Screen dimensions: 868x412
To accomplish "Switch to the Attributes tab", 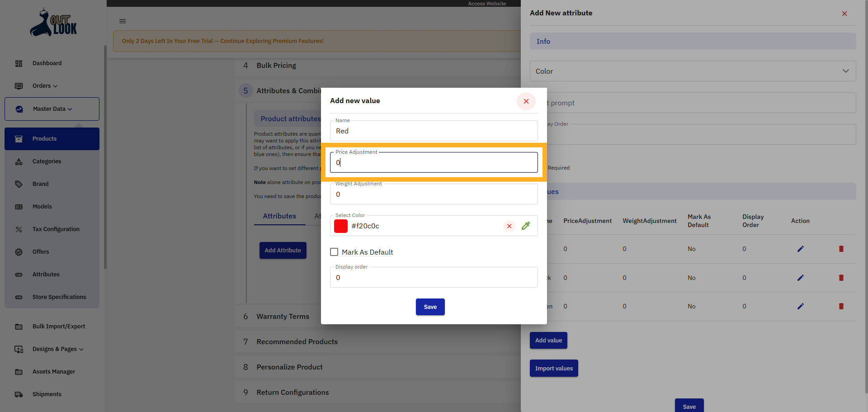I will click(279, 216).
